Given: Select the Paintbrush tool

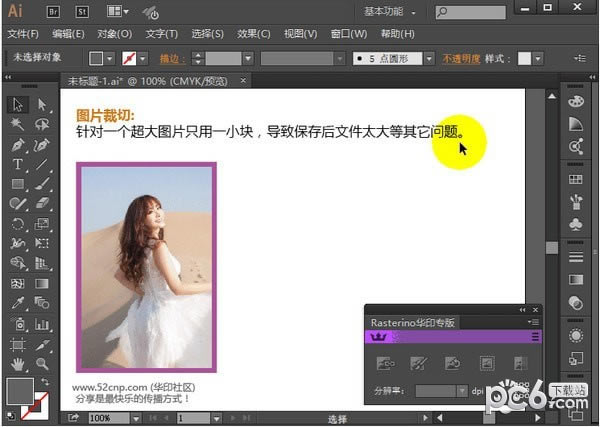Looking at the screenshot, I should coord(42,184).
